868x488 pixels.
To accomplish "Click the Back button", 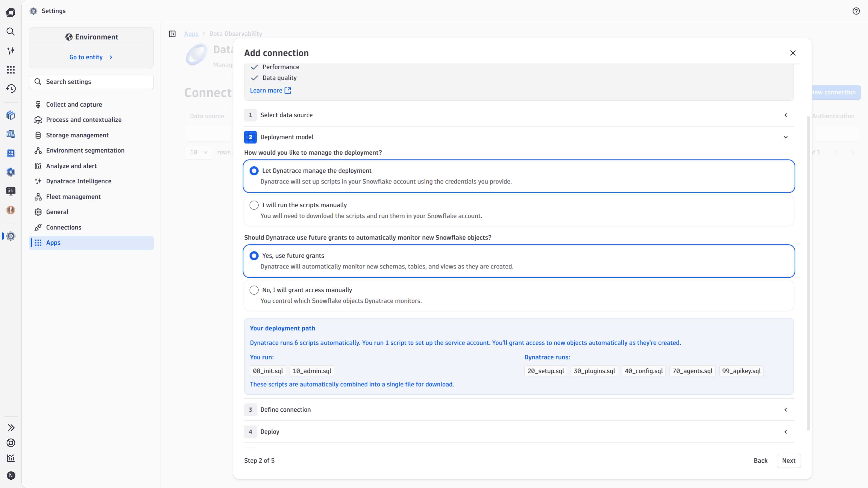I will [x=760, y=460].
